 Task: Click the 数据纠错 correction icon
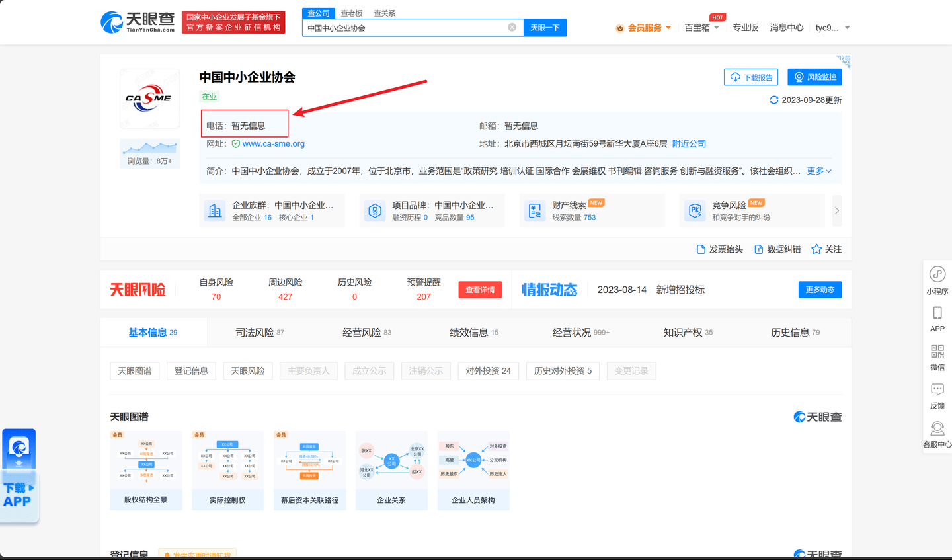[759, 249]
